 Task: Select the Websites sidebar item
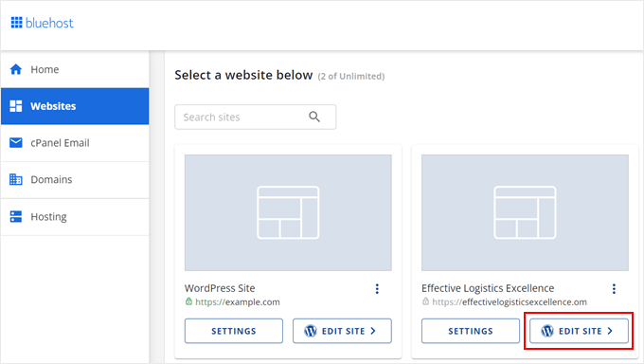click(75, 106)
